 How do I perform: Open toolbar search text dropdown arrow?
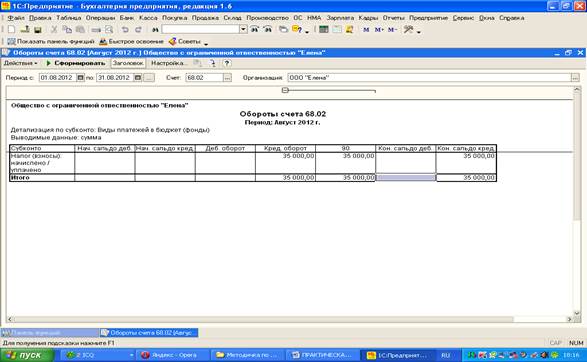coord(243,29)
